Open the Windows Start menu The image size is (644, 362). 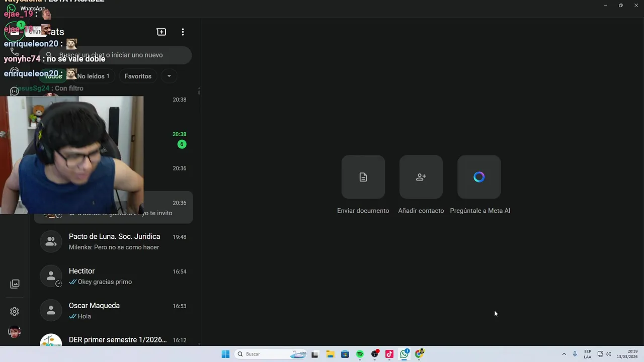click(x=225, y=354)
